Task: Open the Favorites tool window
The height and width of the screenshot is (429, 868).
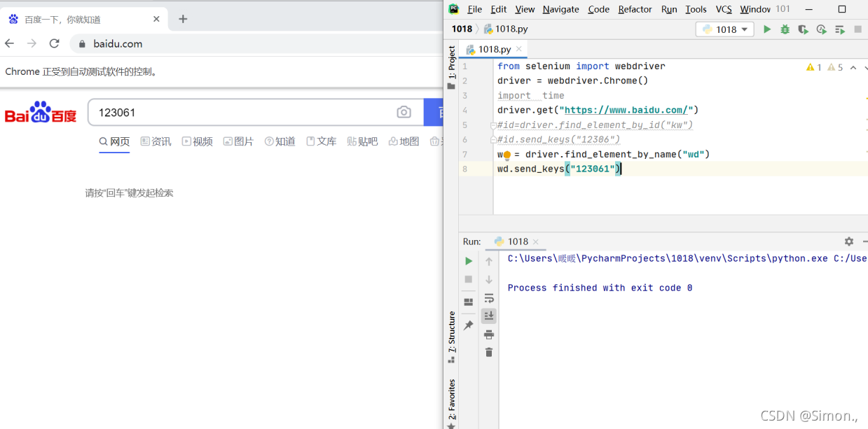Action: pos(451,403)
